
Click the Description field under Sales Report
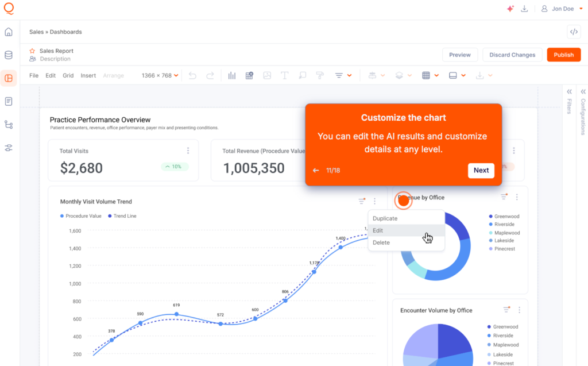[x=55, y=59]
